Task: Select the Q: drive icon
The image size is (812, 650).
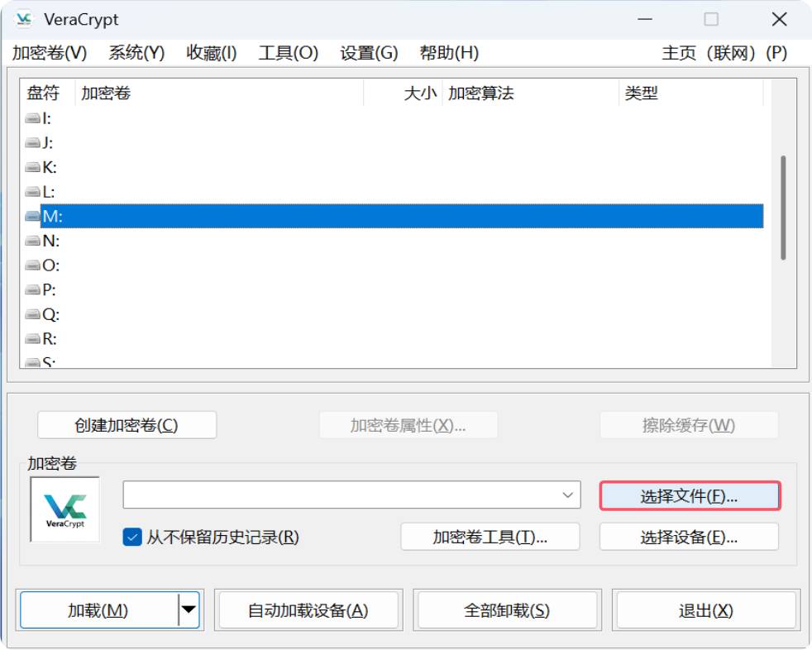Action: [33, 315]
